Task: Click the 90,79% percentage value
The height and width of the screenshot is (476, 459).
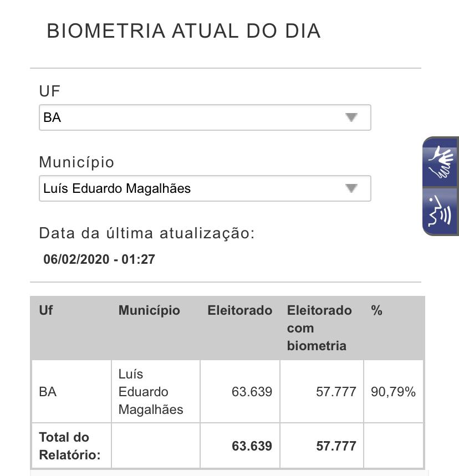Action: (393, 392)
